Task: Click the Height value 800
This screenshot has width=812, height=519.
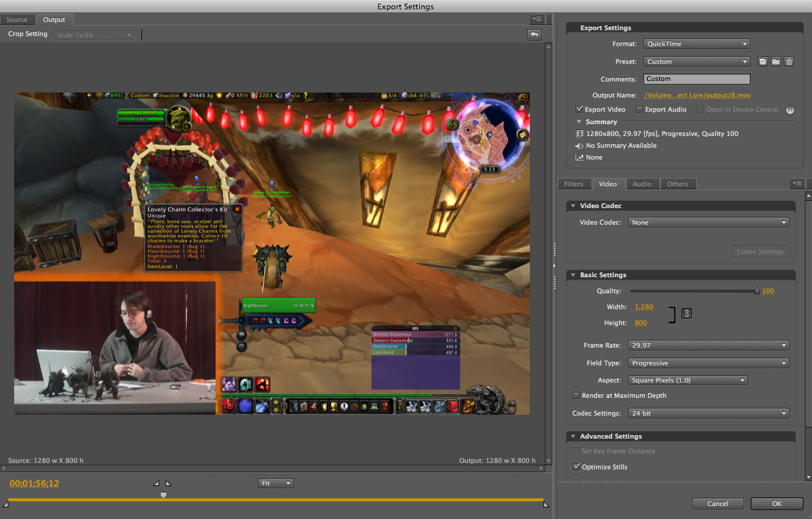Action: click(x=640, y=323)
